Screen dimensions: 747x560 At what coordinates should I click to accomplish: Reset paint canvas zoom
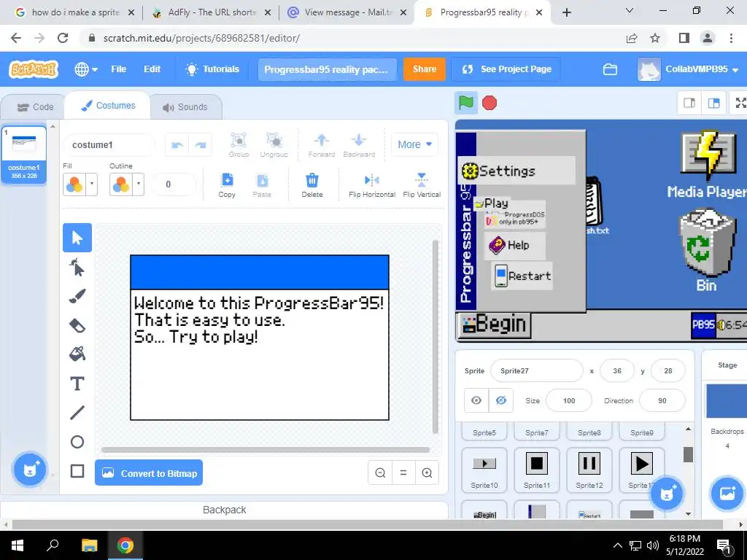tap(403, 472)
